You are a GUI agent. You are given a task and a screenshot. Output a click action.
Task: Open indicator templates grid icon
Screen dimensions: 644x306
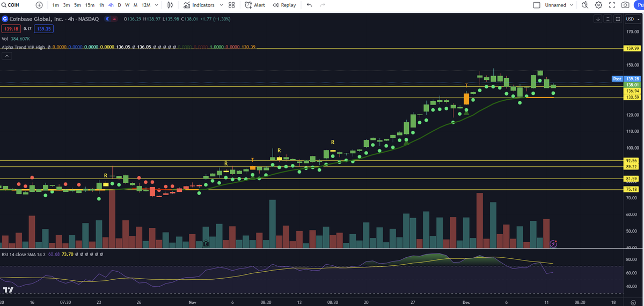coord(231,5)
